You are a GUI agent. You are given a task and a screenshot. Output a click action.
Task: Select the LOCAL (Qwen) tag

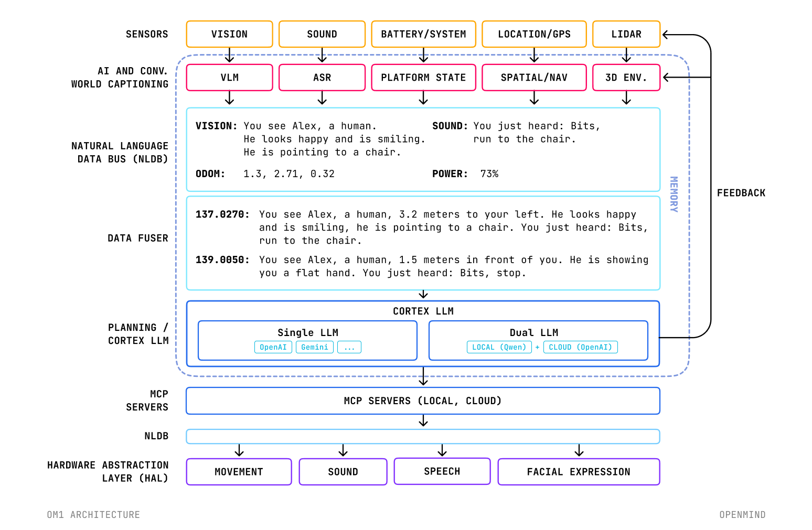499,347
